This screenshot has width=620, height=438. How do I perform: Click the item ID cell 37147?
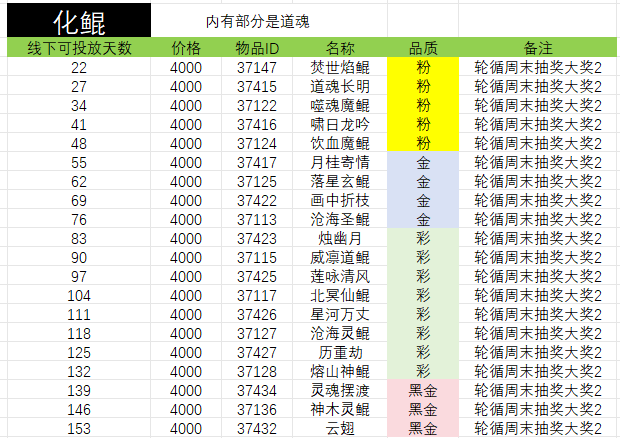[x=257, y=67]
